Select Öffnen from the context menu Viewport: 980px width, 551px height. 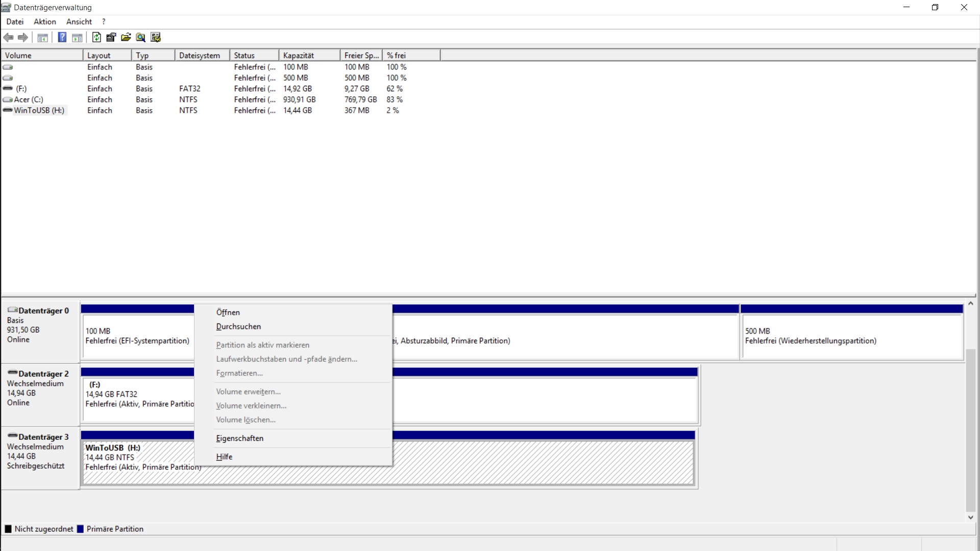click(x=228, y=312)
